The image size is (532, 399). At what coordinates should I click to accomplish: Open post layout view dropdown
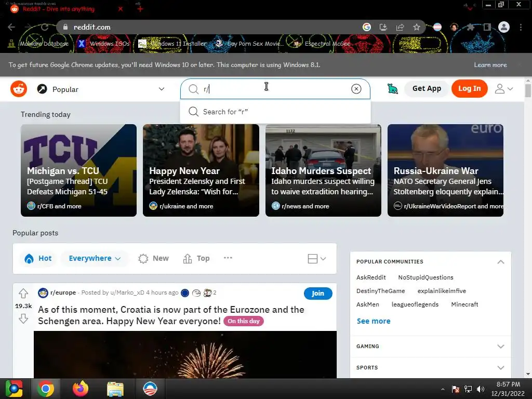click(x=316, y=259)
